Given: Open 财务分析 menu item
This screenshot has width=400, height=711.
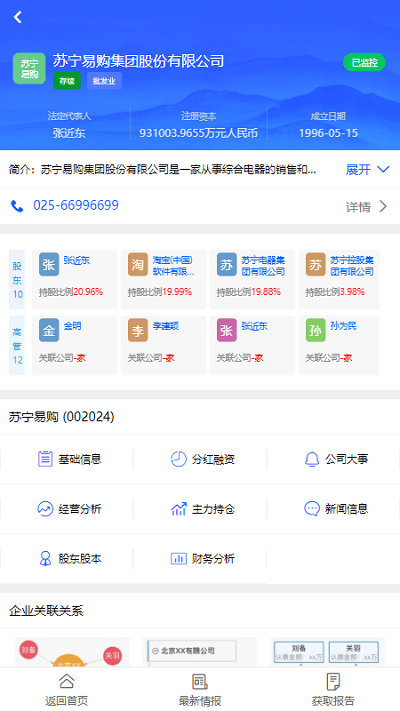Looking at the screenshot, I should point(200,559).
